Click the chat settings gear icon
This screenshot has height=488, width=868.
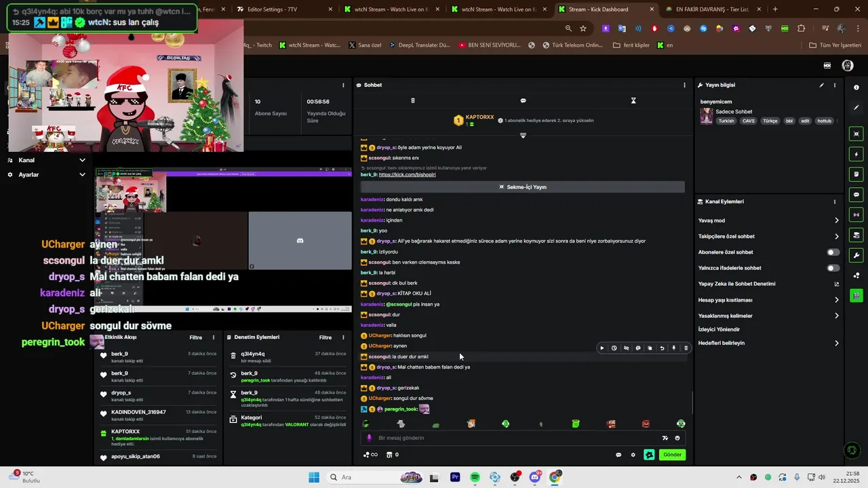633,455
